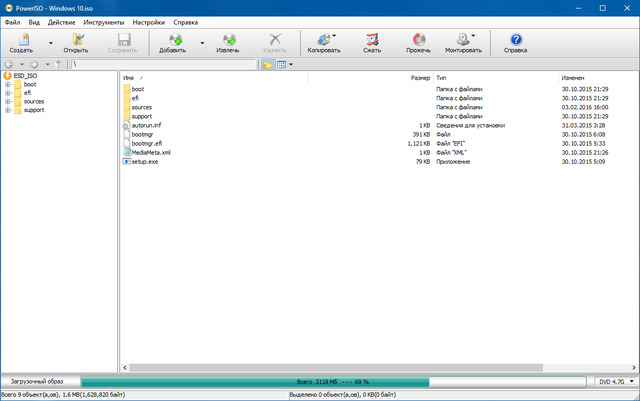Select the sources folder in left tree
The image size is (640, 401).
pos(33,102)
